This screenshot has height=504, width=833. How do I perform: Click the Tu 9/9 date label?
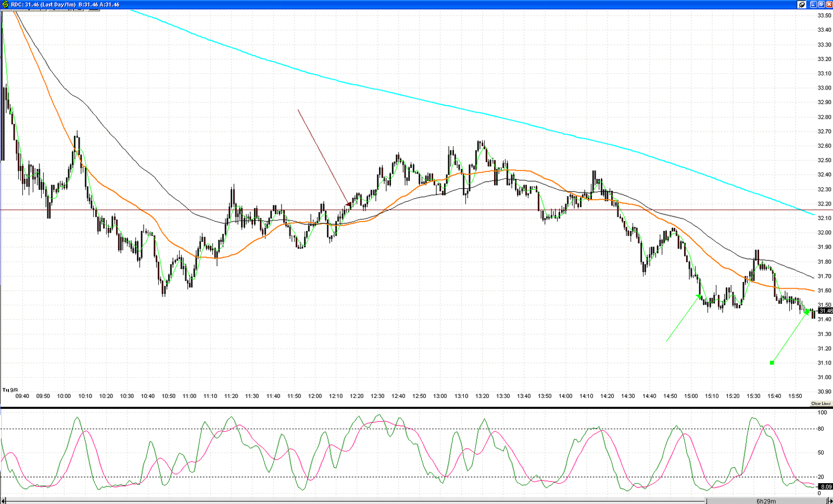coord(10,390)
